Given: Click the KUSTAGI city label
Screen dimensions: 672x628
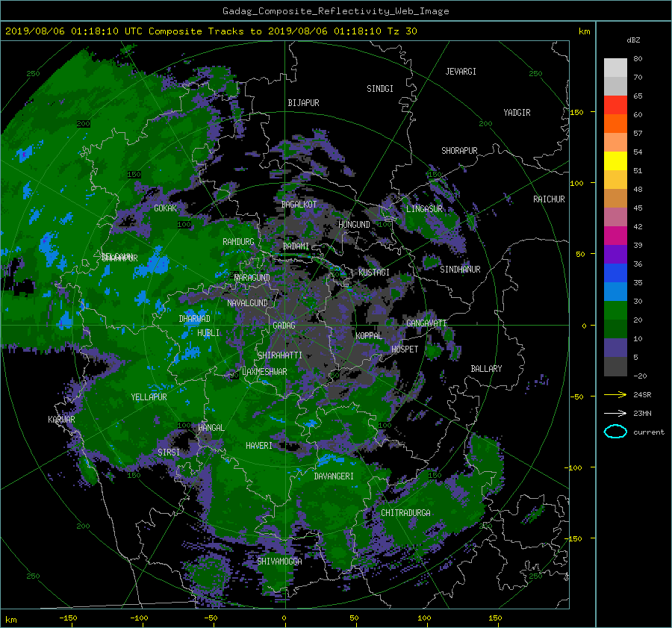Looking at the screenshot, I should (x=374, y=273).
